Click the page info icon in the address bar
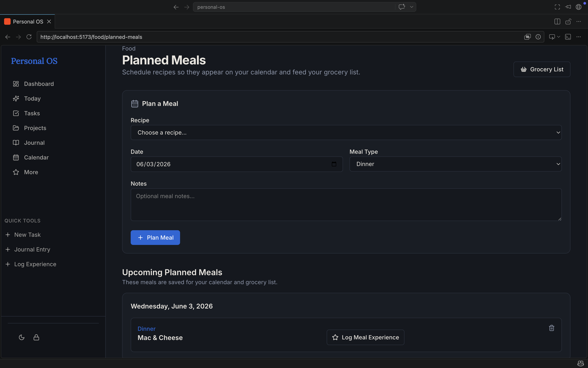 (x=538, y=37)
